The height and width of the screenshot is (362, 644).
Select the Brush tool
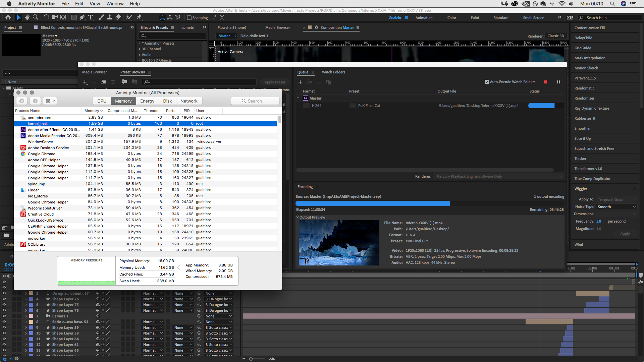101,17
